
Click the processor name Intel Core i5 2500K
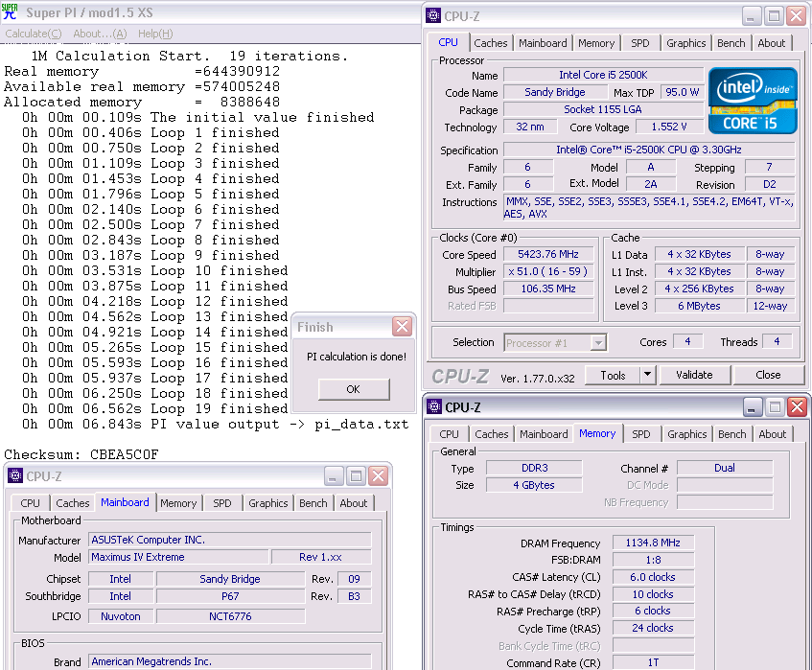pyautogui.click(x=603, y=75)
